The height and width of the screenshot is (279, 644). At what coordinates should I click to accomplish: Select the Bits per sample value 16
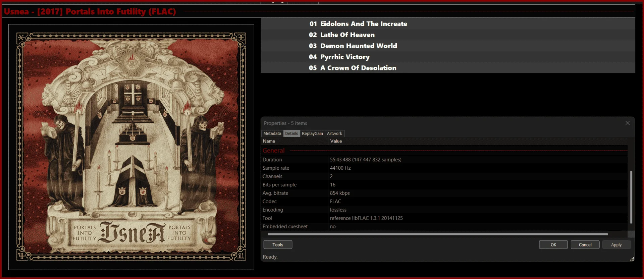coord(333,185)
